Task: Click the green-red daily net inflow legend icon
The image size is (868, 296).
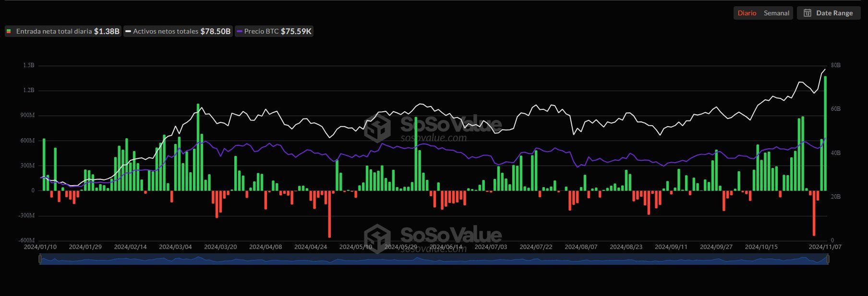Action: tap(9, 31)
